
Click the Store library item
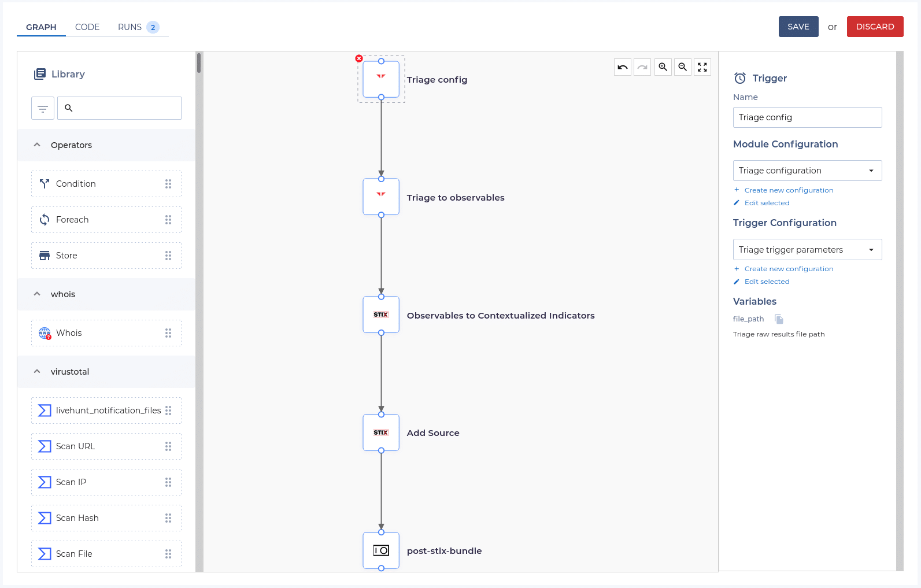[x=106, y=256]
